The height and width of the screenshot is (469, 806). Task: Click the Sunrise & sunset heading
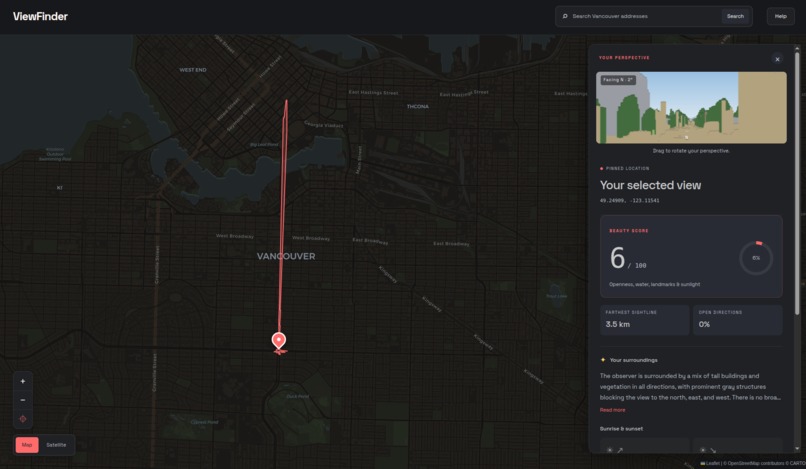[621, 428]
